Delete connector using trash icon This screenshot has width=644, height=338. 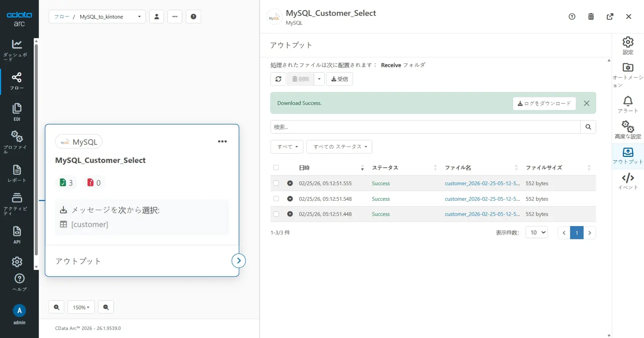591,17
